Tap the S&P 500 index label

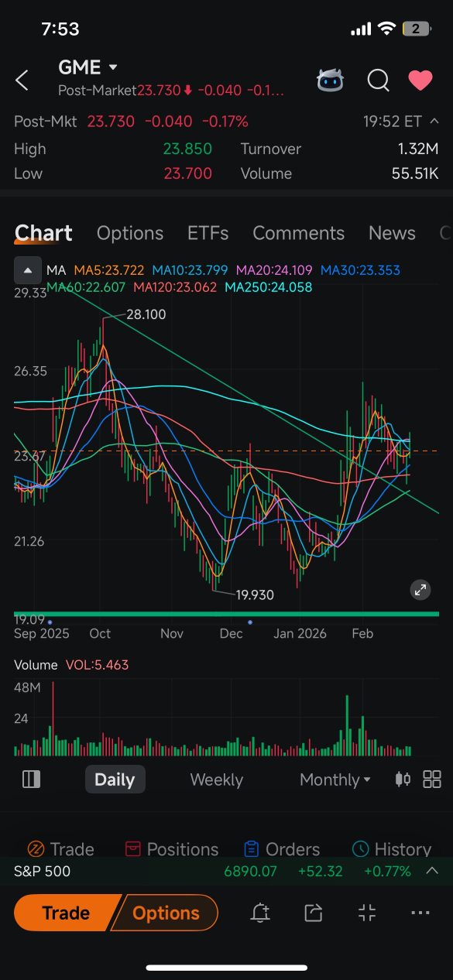[x=43, y=871]
